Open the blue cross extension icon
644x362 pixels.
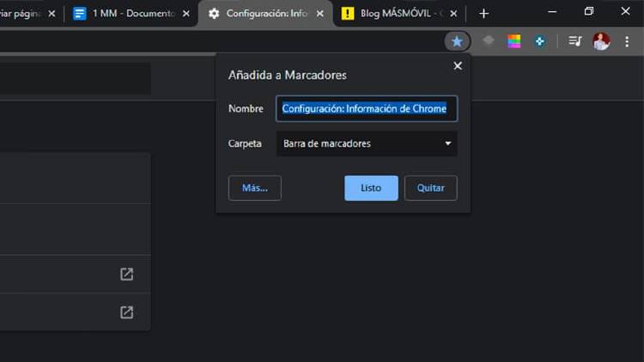540,41
